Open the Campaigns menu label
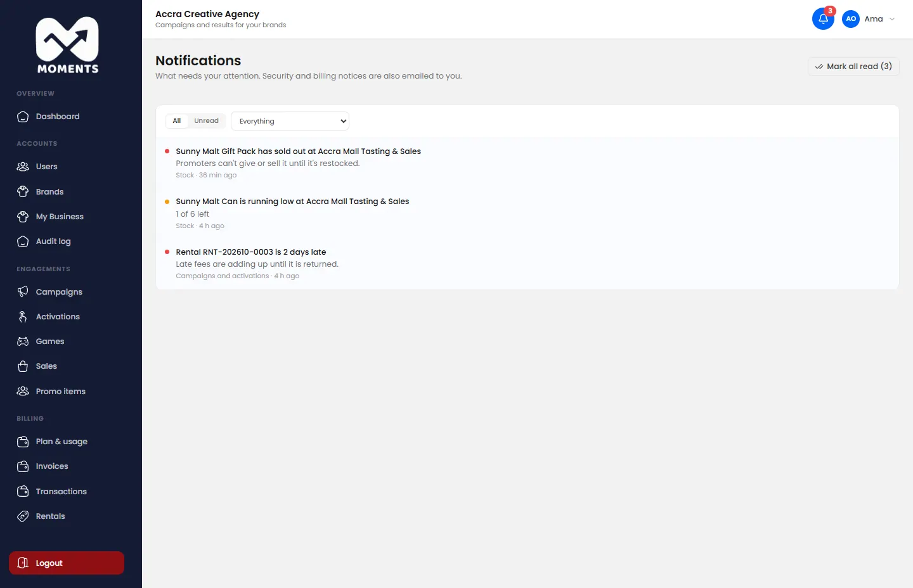Image resolution: width=913 pixels, height=588 pixels. point(59,292)
